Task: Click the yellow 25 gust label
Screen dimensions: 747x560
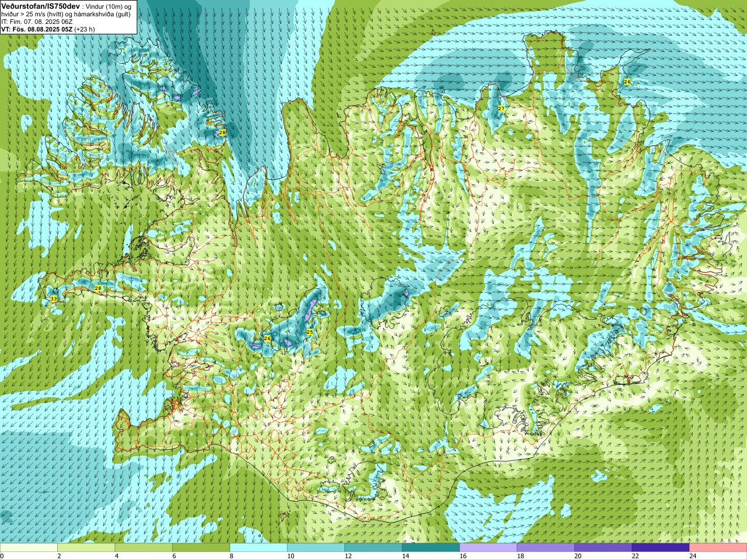Action: pyautogui.click(x=310, y=332)
